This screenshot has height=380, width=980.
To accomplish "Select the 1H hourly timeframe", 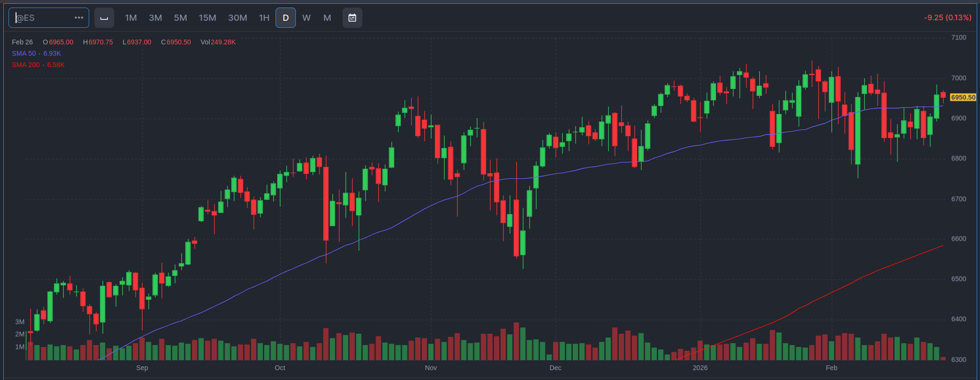I will [x=264, y=18].
